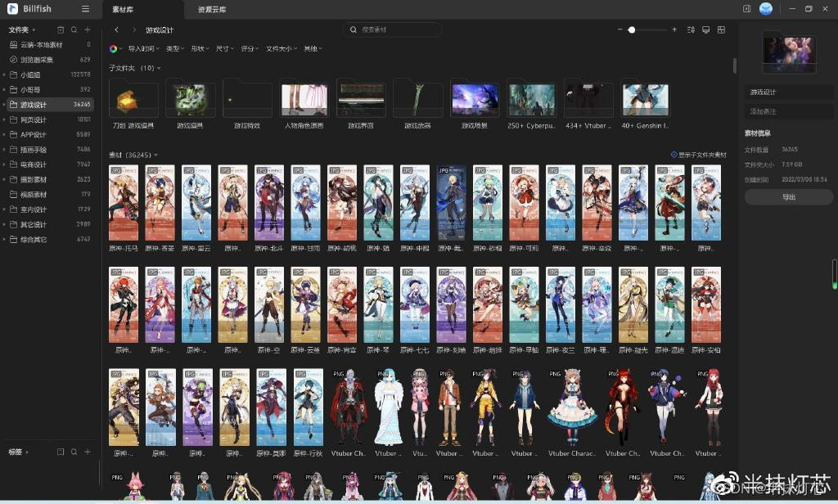Select the 综合其它 folder
This screenshot has width=838, height=504.
[x=48, y=240]
